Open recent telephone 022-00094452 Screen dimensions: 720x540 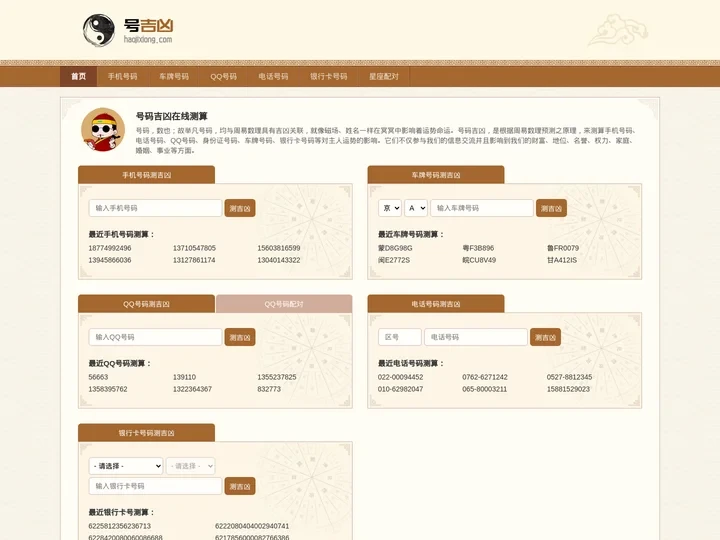[x=400, y=377]
